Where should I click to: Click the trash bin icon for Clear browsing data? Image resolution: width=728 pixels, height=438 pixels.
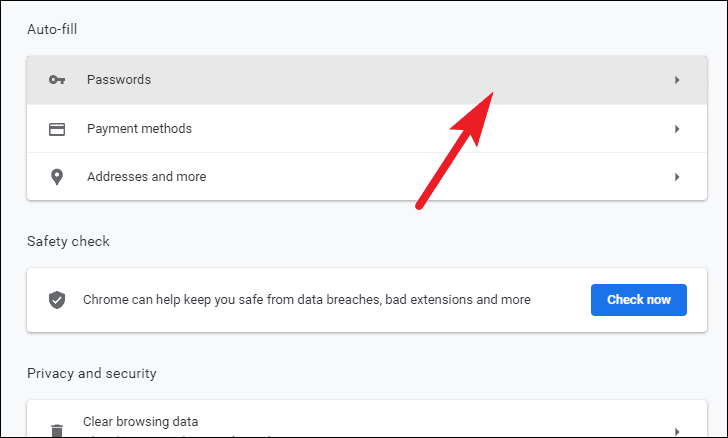[57, 431]
